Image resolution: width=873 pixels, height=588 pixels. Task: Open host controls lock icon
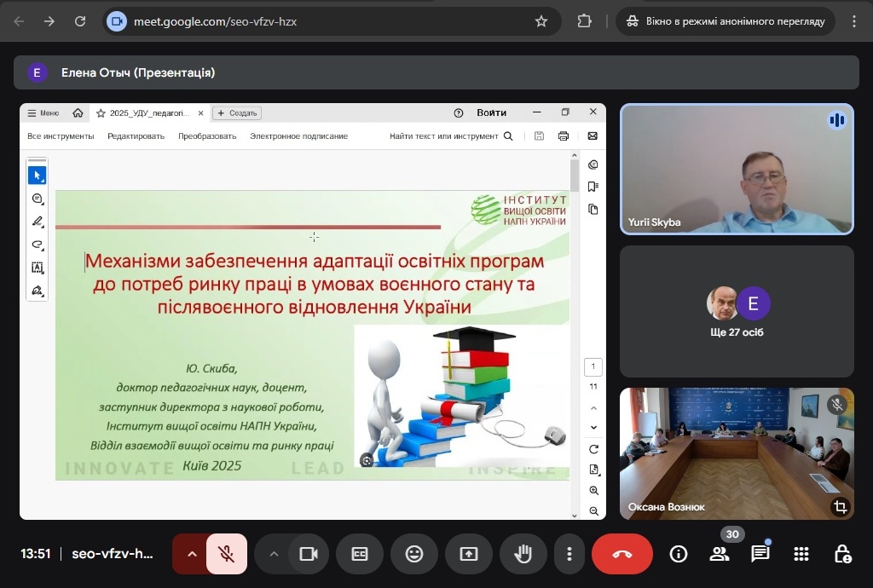(x=841, y=554)
